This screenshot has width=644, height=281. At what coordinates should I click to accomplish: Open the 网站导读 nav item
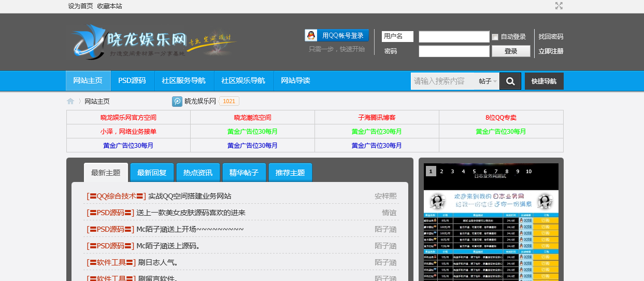[x=295, y=81]
